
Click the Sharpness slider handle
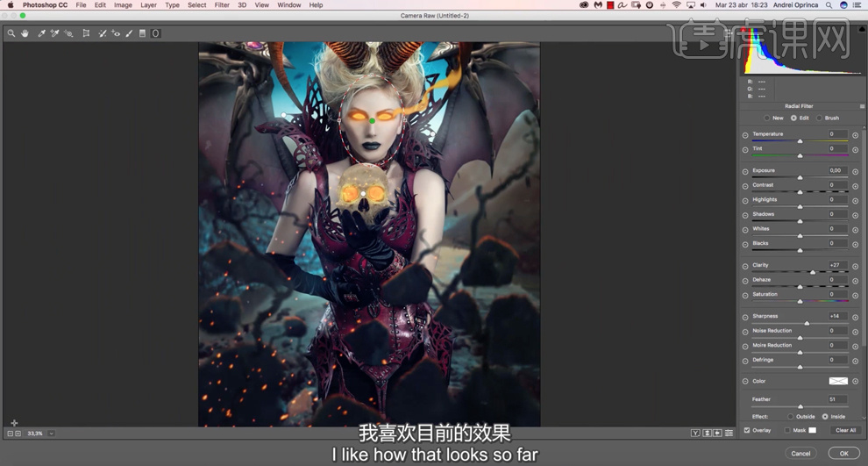(x=807, y=323)
